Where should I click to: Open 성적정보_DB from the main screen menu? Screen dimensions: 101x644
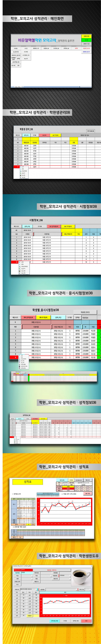point(66,48)
